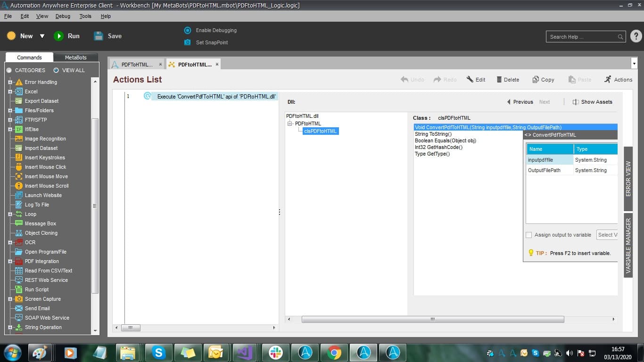Collapse the PDFtoHTML namespace tree node
This screenshot has width=644, height=362.
[290, 123]
